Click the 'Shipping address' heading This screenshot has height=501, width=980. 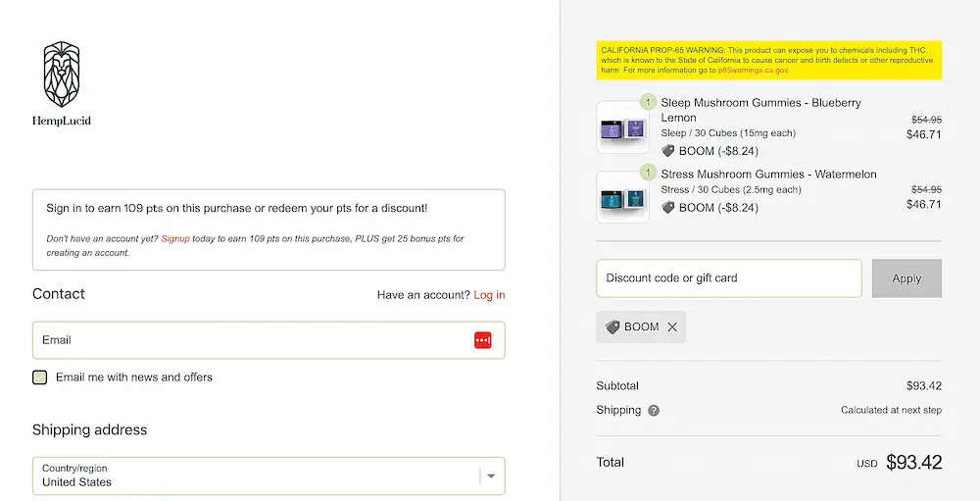pos(90,429)
